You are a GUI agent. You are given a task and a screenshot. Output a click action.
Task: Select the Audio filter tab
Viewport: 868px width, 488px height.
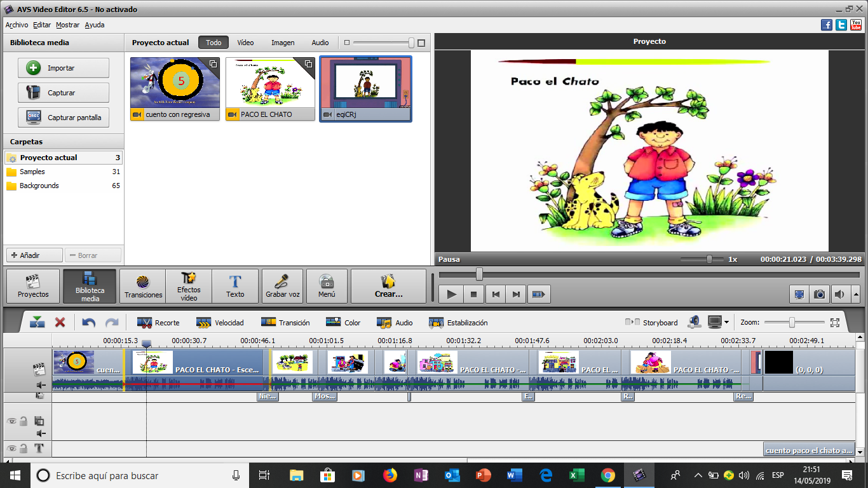tap(320, 43)
